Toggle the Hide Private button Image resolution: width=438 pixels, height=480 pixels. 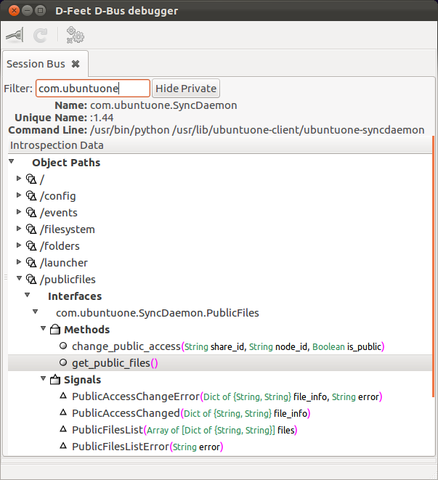pos(186,88)
